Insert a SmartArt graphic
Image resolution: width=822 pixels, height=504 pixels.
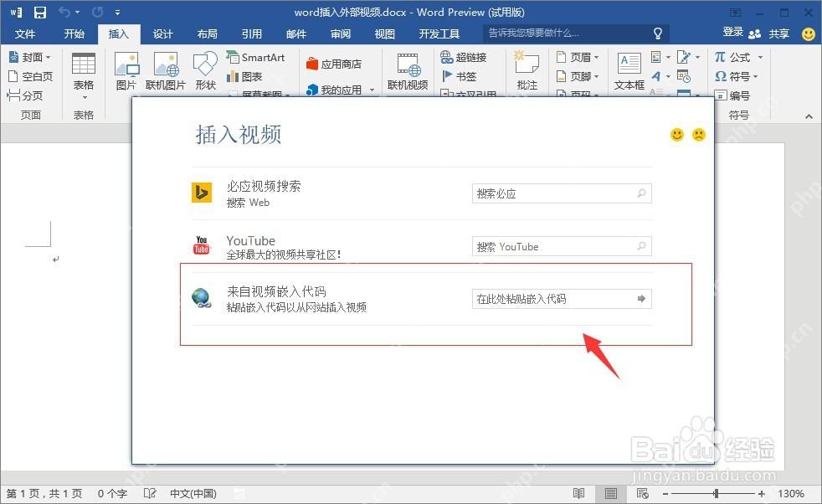tap(256, 57)
